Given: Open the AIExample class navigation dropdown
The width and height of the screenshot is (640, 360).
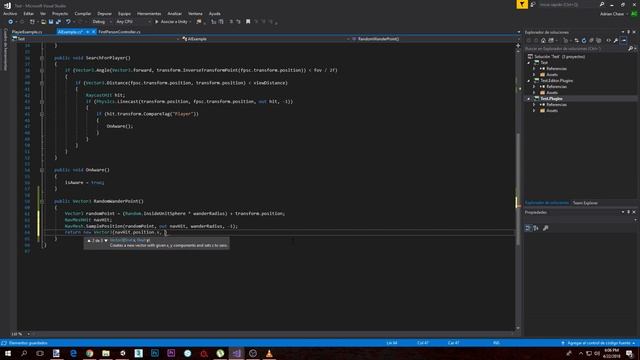Looking at the screenshot, I should (x=266, y=39).
